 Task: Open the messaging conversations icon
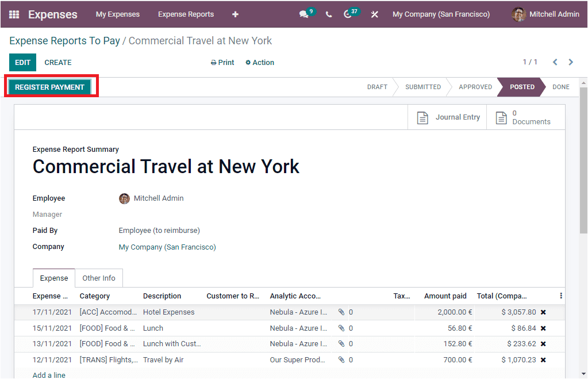tap(304, 14)
